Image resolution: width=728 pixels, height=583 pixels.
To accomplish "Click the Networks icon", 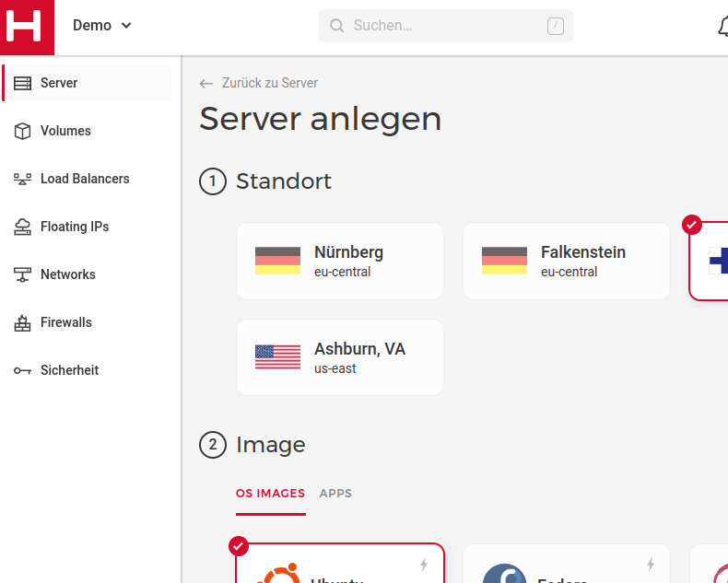I will point(22,274).
